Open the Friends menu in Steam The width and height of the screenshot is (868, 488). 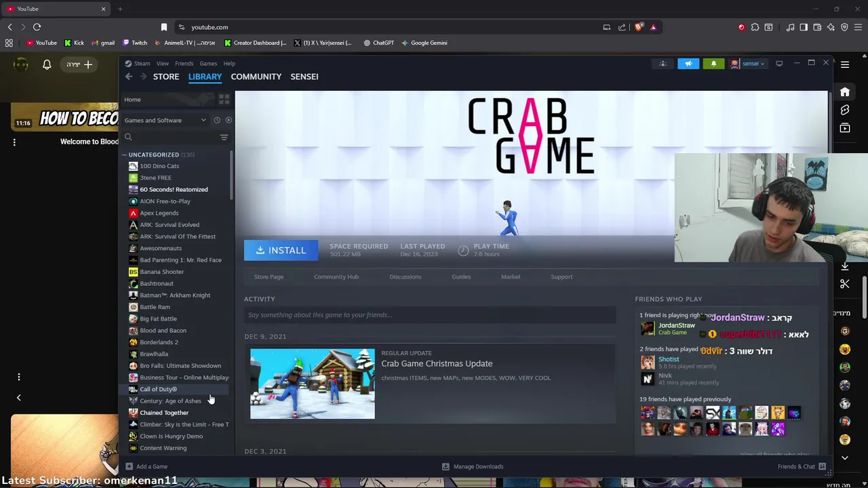pos(184,64)
